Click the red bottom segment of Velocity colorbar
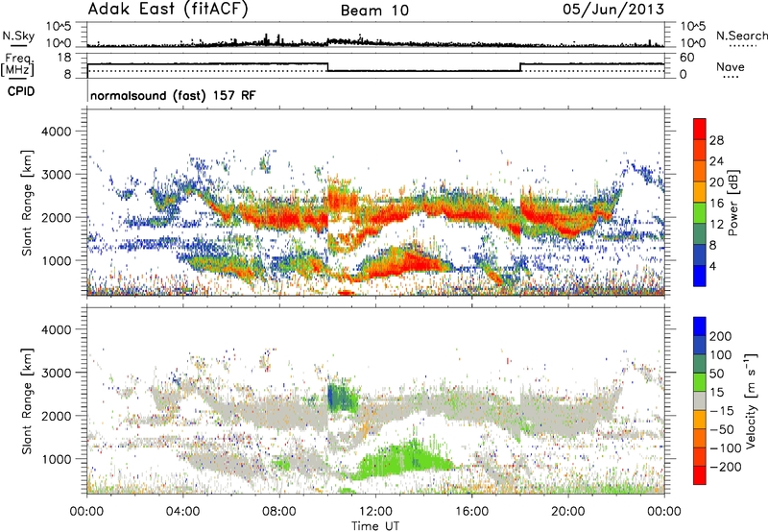This screenshot has height=532, width=768. coord(700,475)
